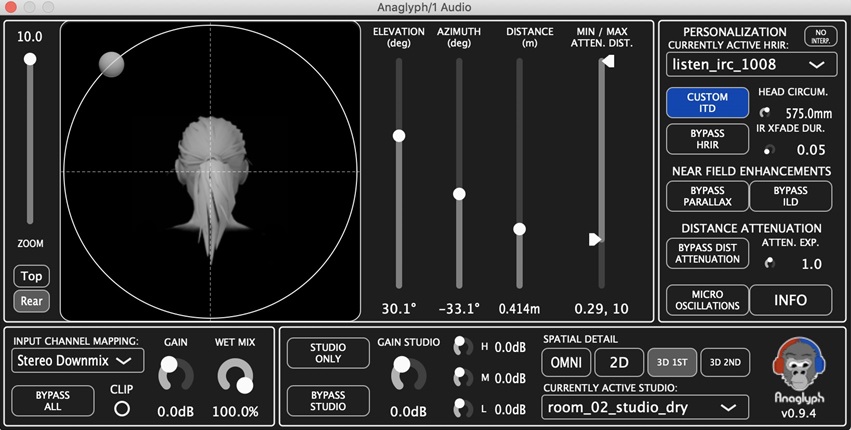Image resolution: width=851 pixels, height=430 pixels.
Task: Select 3D 1ST spatial detail
Action: pos(672,362)
